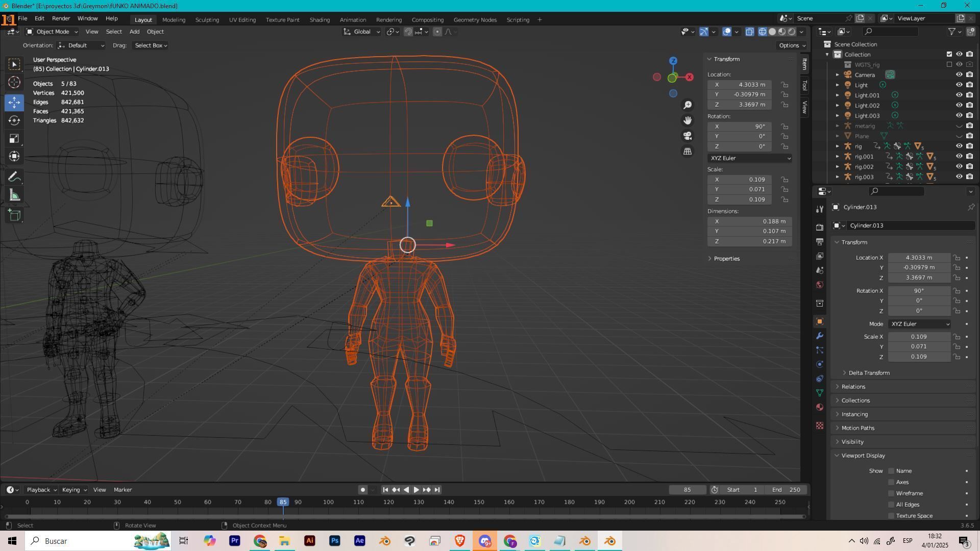Open the Object Data properties tab

point(820,393)
